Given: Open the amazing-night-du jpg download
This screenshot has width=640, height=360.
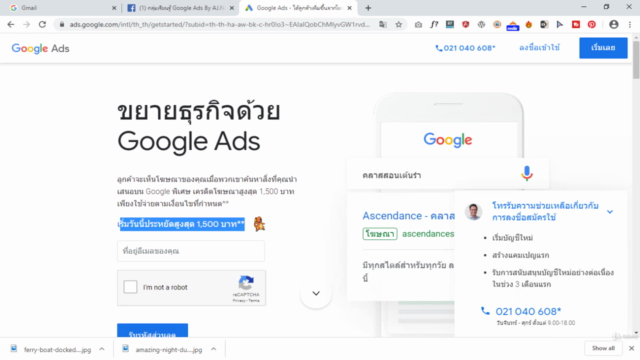Looking at the screenshot, I should point(168,349).
